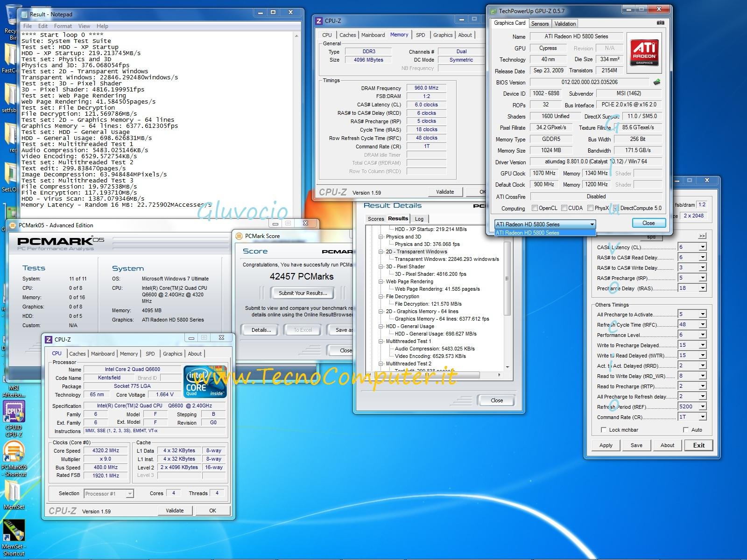The height and width of the screenshot is (560, 747).
Task: Open the PCMark05 desktop shortcut
Action: 14,459
